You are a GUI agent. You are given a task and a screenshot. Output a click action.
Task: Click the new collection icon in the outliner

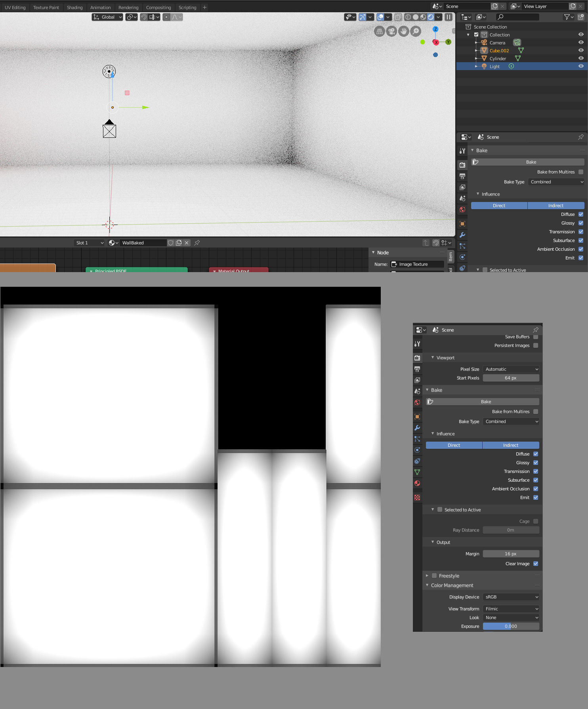coord(581,17)
